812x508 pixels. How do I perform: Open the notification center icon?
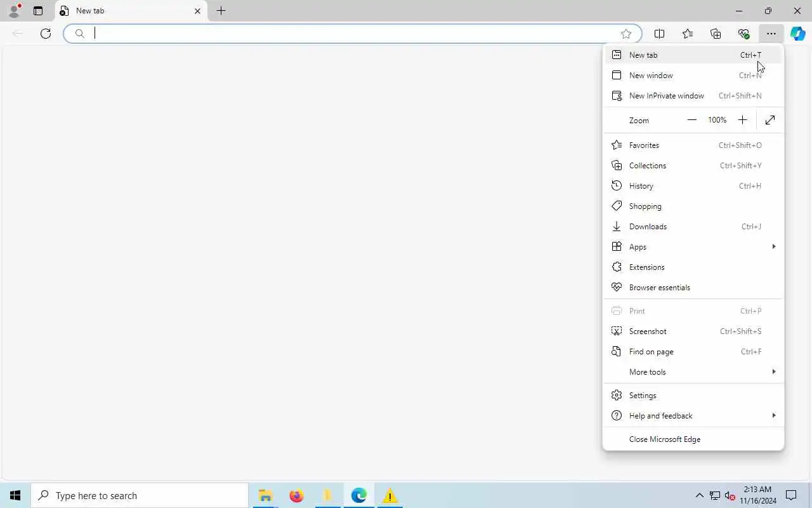pos(791,495)
